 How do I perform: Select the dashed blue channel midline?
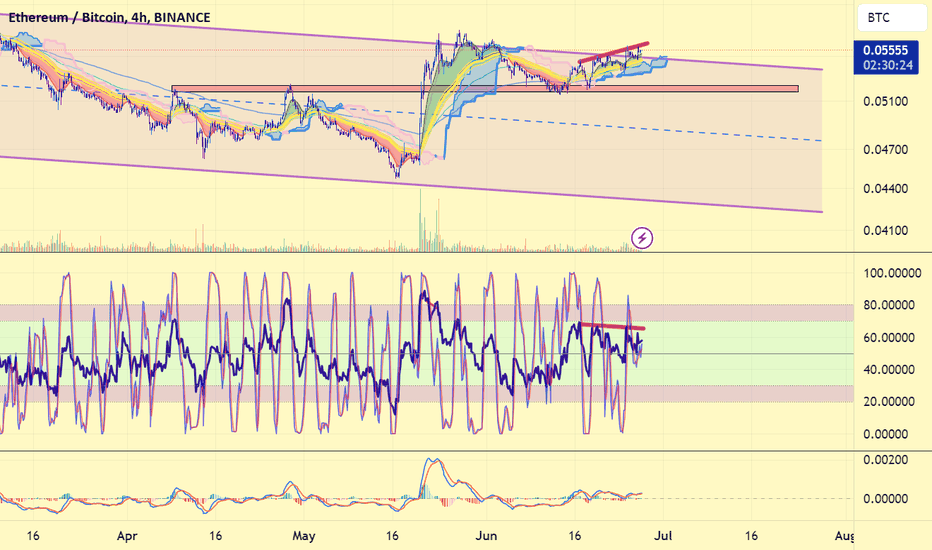410,113
